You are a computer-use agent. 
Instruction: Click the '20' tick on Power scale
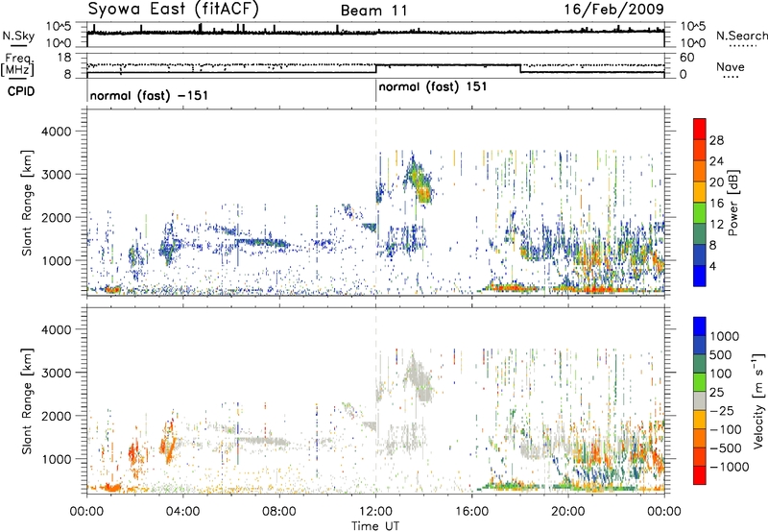(716, 182)
